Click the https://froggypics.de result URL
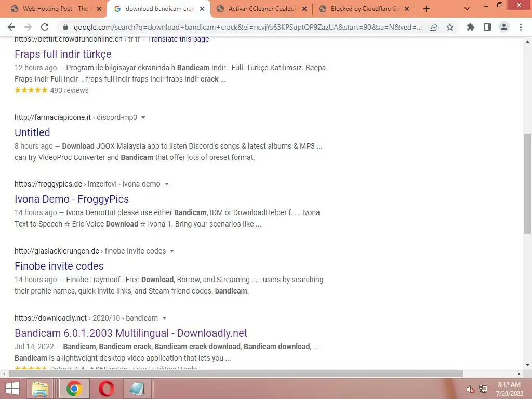This screenshot has height=399, width=532. (48, 184)
